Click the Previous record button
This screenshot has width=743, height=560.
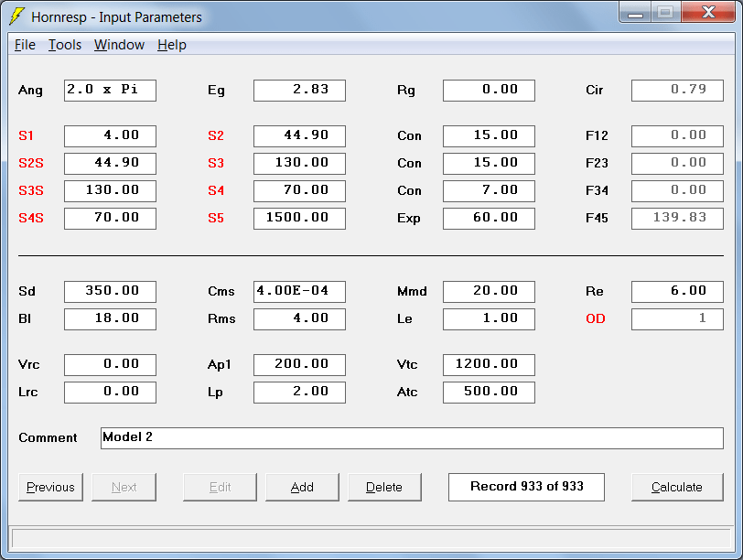tap(50, 487)
